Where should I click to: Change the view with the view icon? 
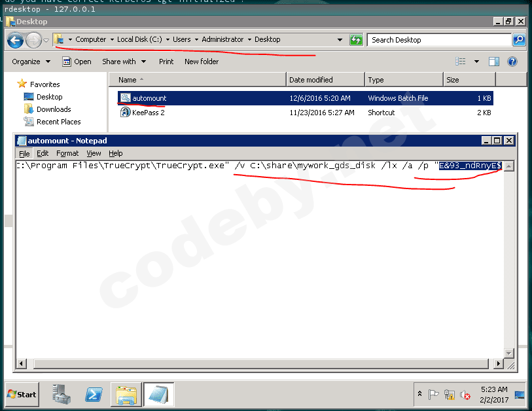(x=461, y=62)
